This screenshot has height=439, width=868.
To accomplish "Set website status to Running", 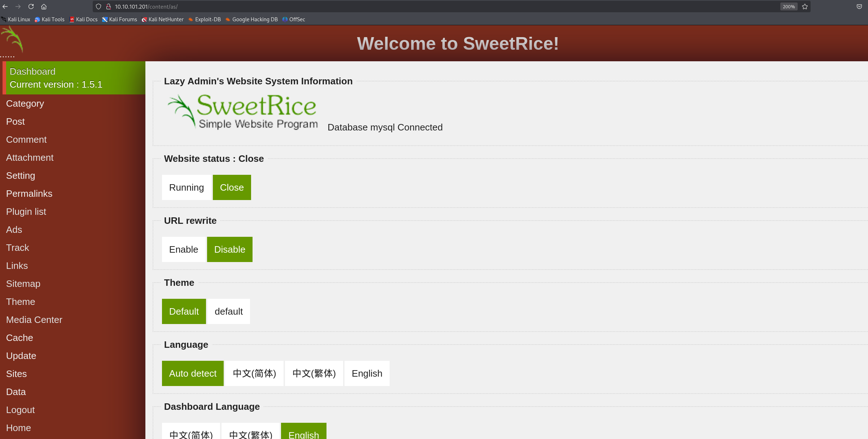I will (x=187, y=187).
